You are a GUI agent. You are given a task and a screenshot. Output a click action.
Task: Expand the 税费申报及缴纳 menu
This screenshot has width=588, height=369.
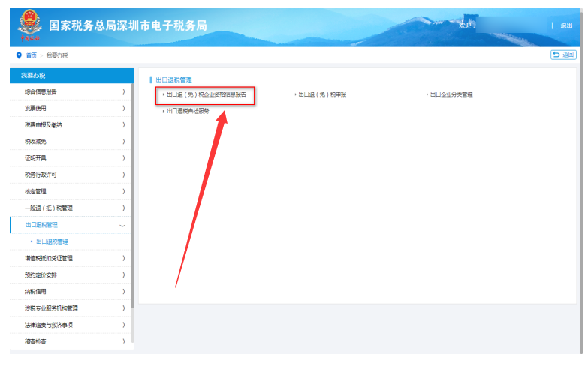pos(71,124)
